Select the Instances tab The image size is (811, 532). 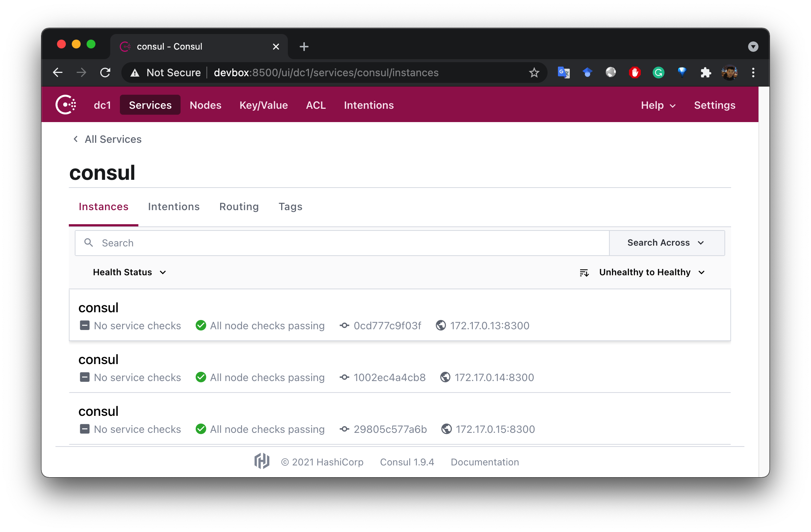point(103,207)
